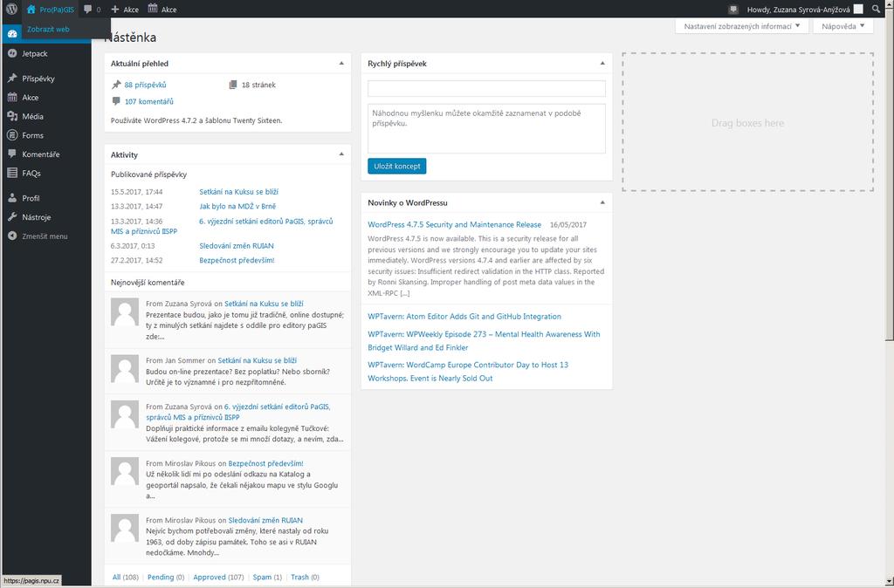894x588 pixels.
Task: Click avatar of Jan Sommer comment
Action: pos(124,369)
